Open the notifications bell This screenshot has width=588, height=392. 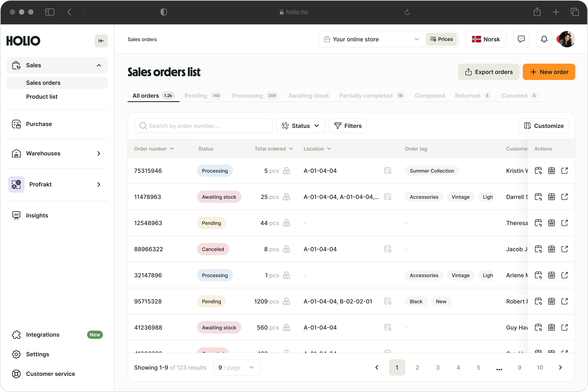[x=544, y=39]
